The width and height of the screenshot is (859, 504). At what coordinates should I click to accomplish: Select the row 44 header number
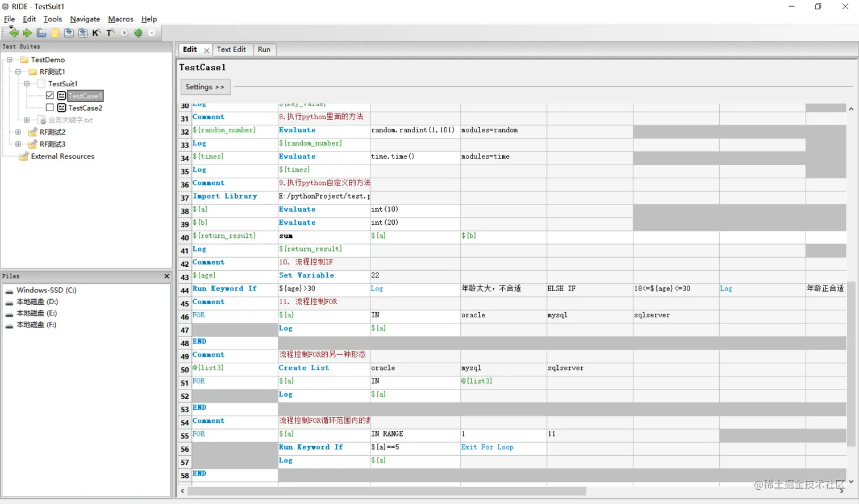click(185, 290)
